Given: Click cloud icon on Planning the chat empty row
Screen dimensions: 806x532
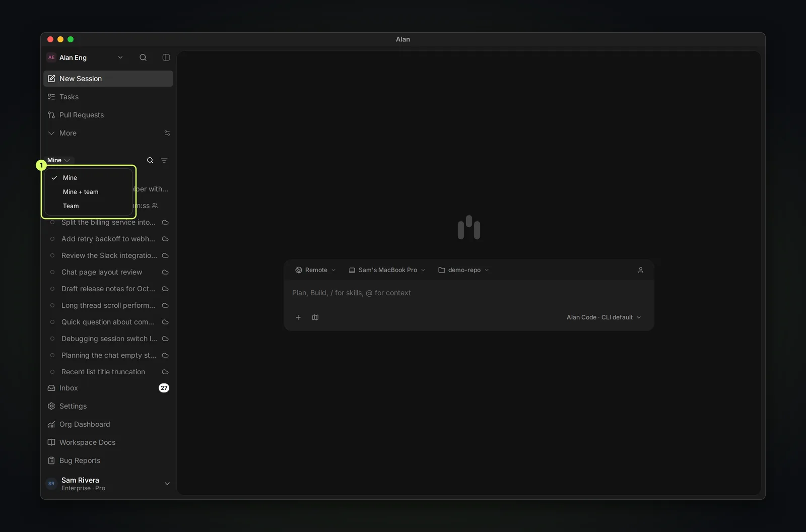Looking at the screenshot, I should coord(165,355).
